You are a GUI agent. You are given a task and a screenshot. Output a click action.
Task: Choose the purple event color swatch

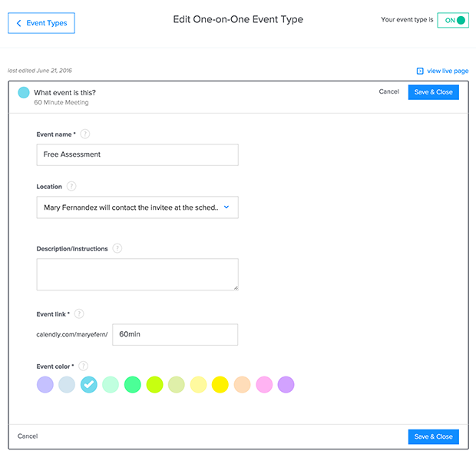(x=286, y=384)
